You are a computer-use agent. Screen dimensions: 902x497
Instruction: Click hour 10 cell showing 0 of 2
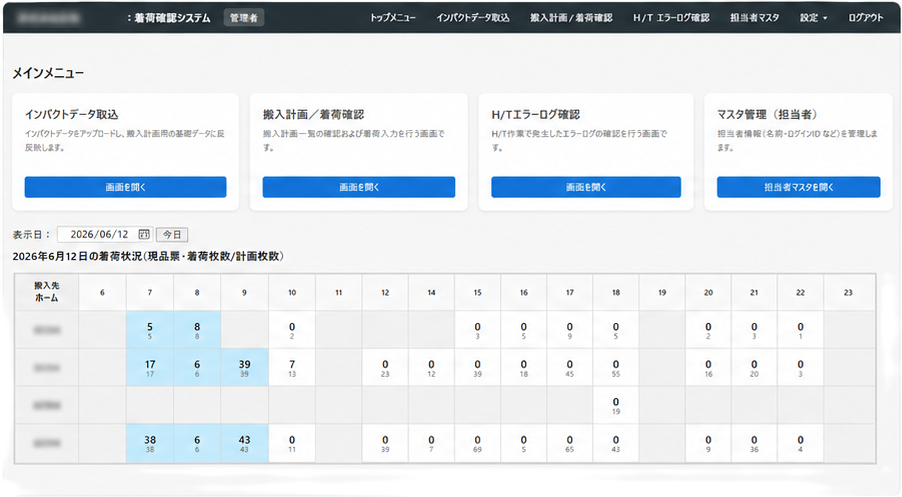pos(292,330)
